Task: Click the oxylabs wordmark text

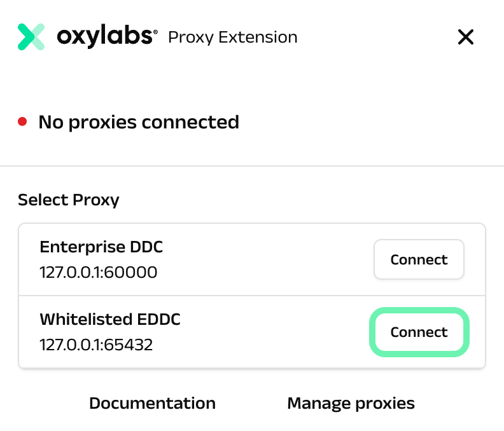Action: 104,37
